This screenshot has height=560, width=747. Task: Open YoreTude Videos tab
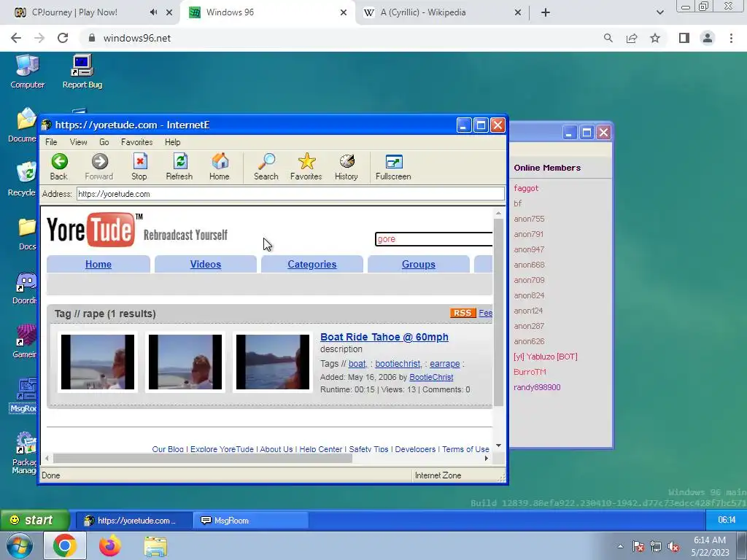coord(205,264)
